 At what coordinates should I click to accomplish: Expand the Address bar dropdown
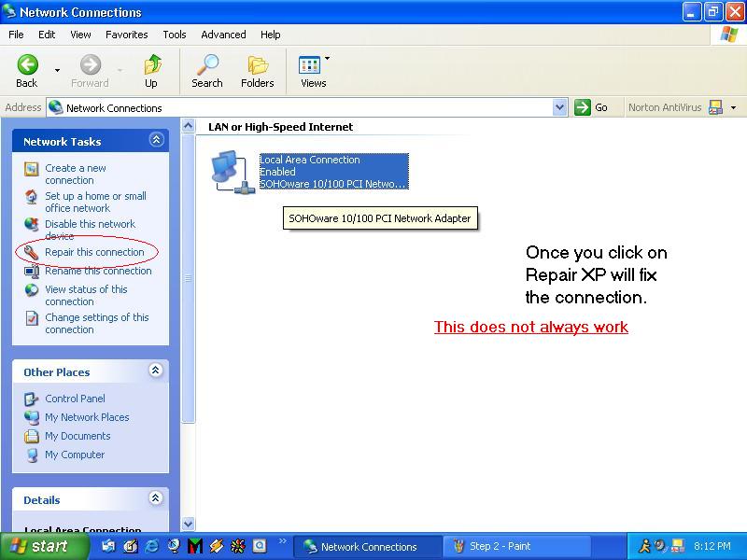[559, 107]
